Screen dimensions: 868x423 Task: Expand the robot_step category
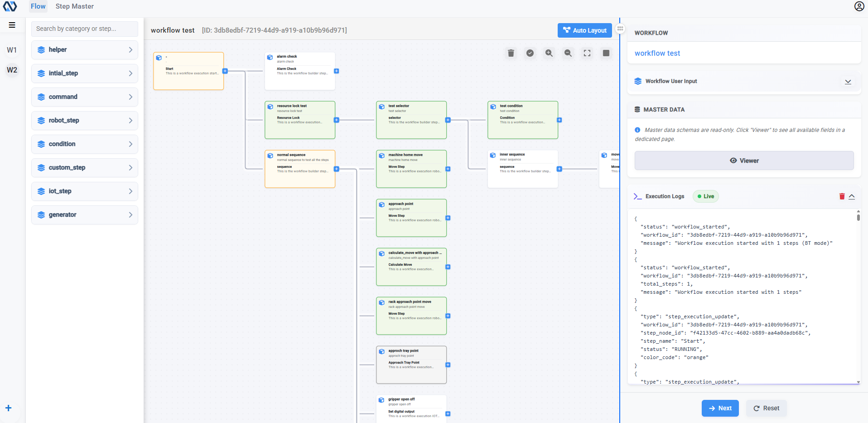click(85, 121)
